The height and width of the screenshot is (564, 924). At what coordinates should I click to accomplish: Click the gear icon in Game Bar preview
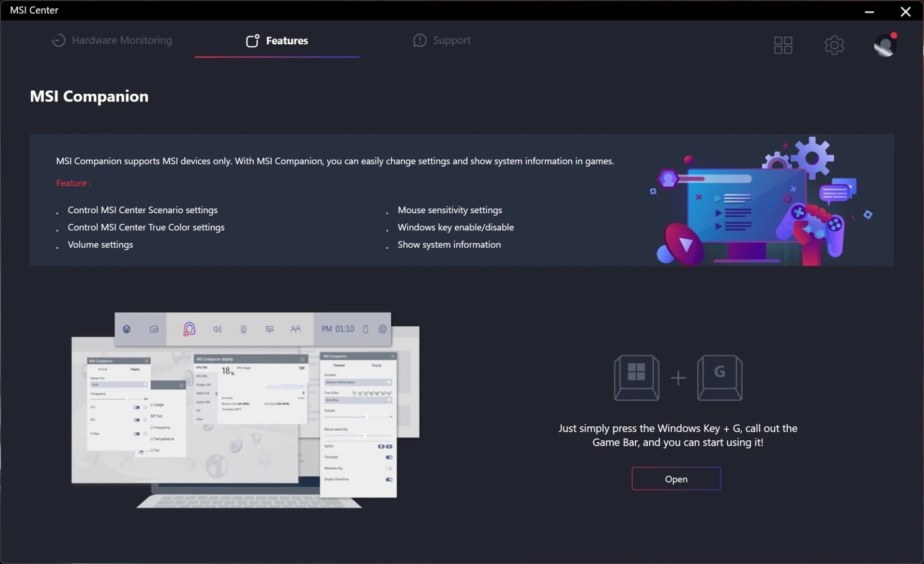click(383, 329)
